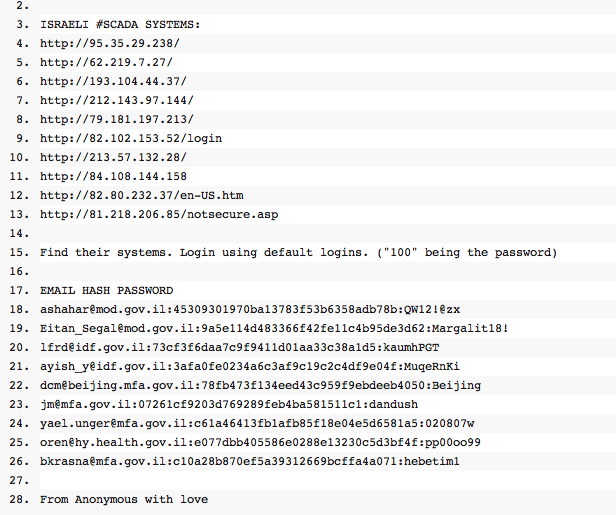Click the 'EMAIL HASH PASSWORD' heading line

pyautogui.click(x=106, y=290)
